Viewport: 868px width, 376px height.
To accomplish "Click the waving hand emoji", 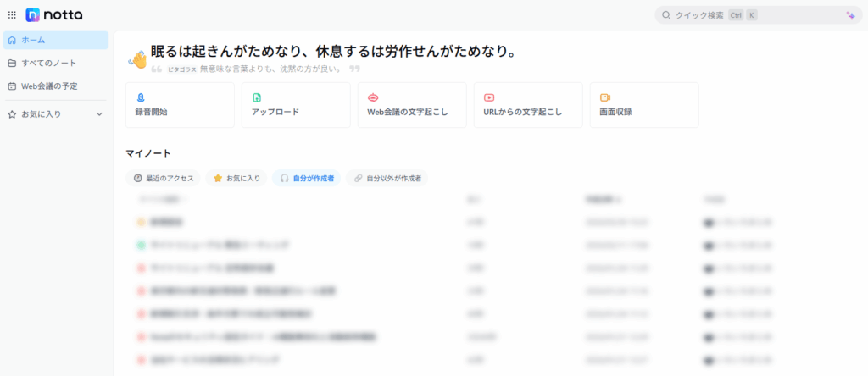I will coord(137,59).
